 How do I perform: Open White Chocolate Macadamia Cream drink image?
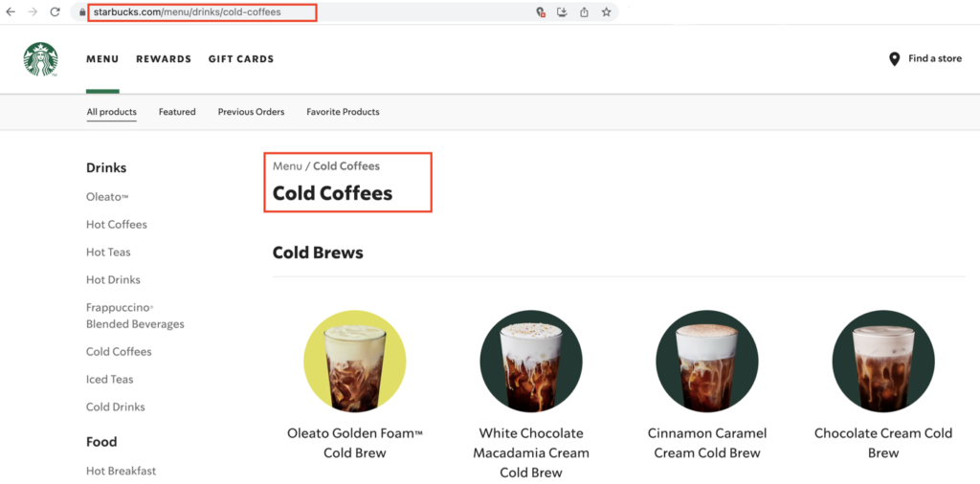[531, 362]
